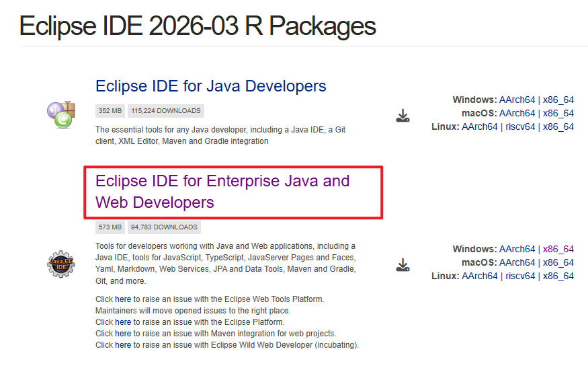Select macOS x86_64 for Java Developers package
This screenshot has height=376, width=588.
(558, 113)
